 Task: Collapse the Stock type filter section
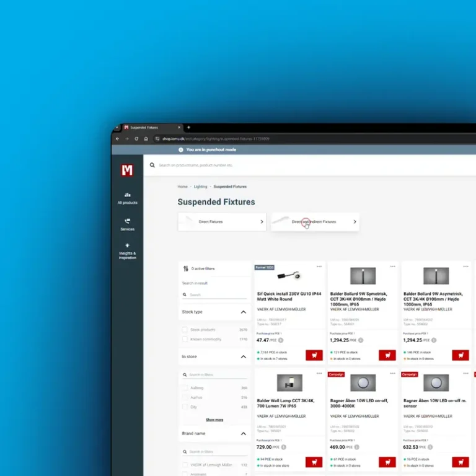click(244, 312)
